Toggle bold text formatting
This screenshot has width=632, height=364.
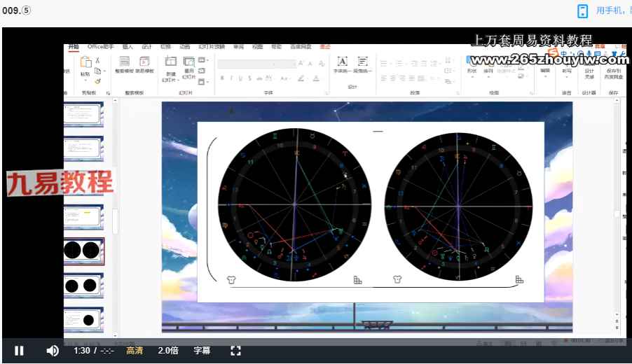(222, 78)
